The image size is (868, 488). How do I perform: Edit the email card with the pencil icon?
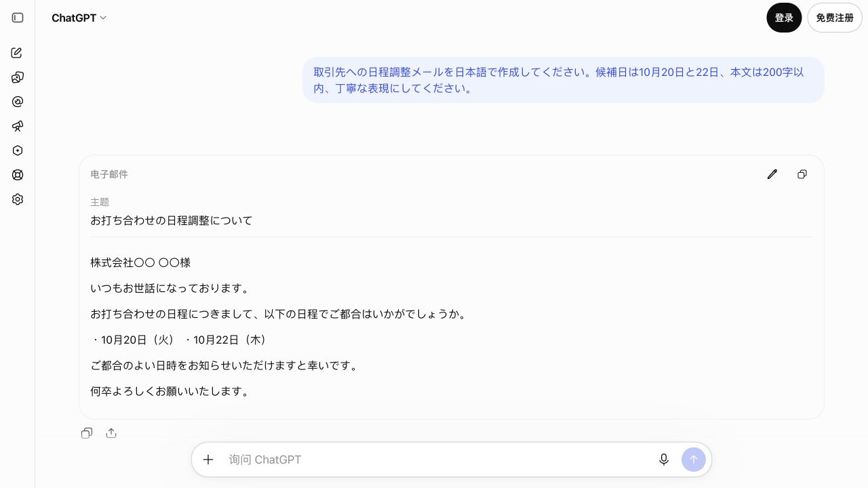[772, 174]
